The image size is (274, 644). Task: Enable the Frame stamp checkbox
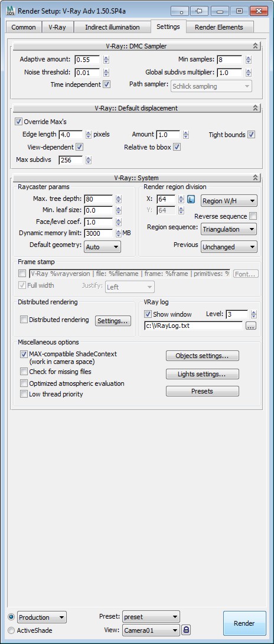coord(22,273)
